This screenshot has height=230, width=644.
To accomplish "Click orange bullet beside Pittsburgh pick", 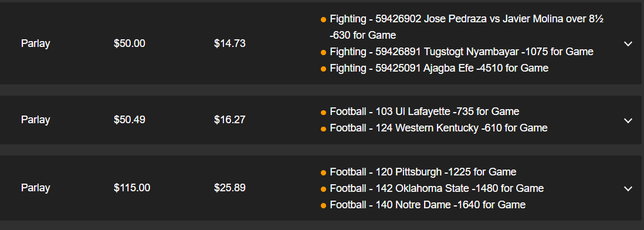I will tap(323, 172).
